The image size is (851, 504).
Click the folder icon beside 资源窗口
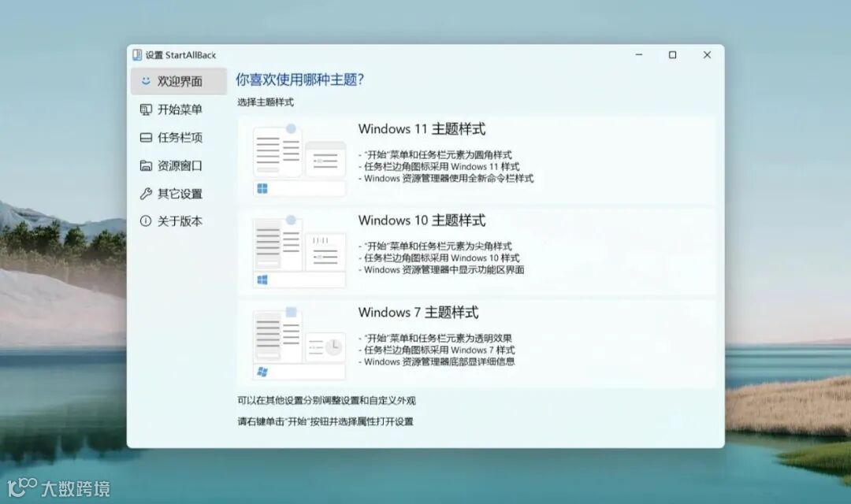146,165
